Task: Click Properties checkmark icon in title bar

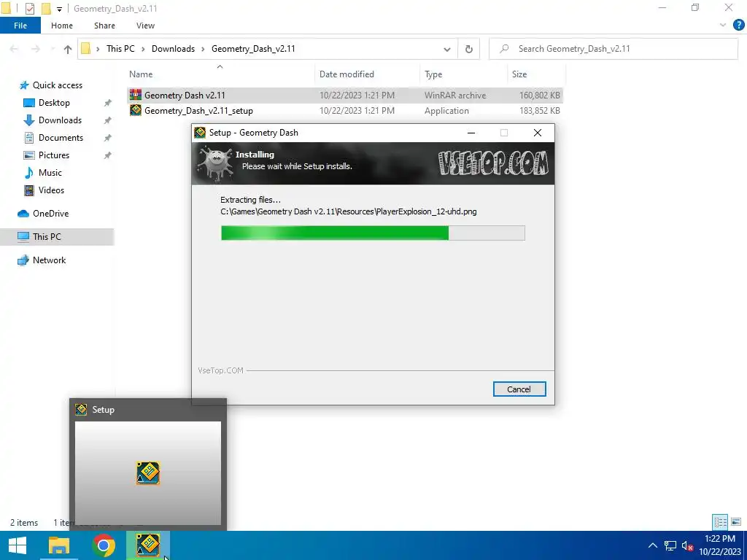Action: 29,9
